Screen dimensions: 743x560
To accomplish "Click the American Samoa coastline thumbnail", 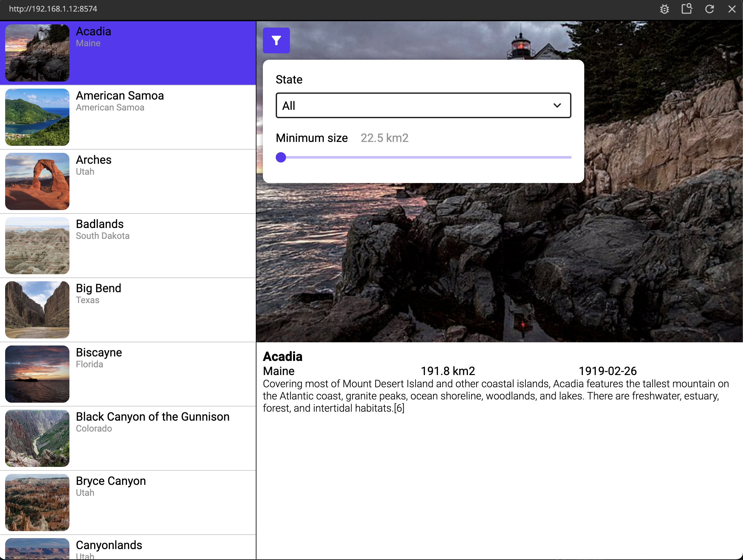I will pos(37,117).
